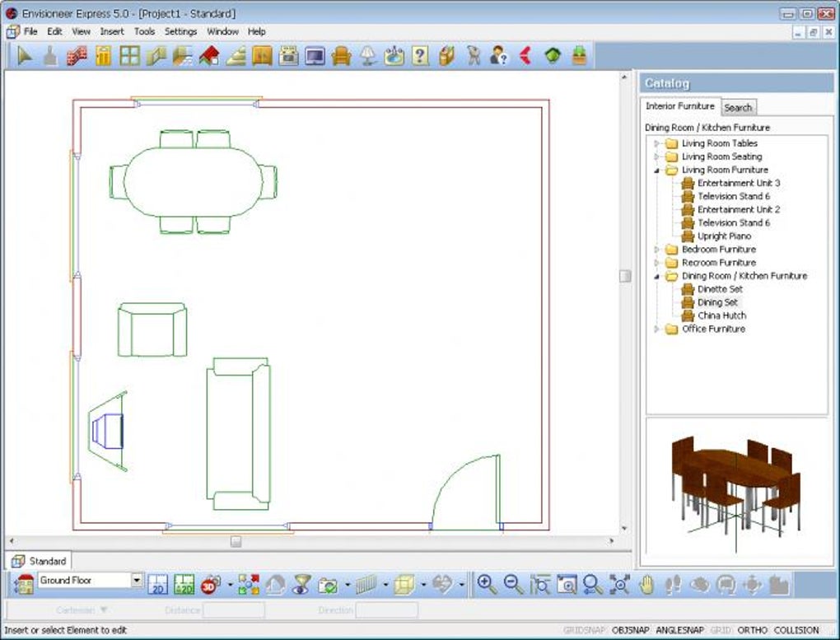Click the roof tool icon
This screenshot has height=640, width=840.
pyautogui.click(x=209, y=56)
